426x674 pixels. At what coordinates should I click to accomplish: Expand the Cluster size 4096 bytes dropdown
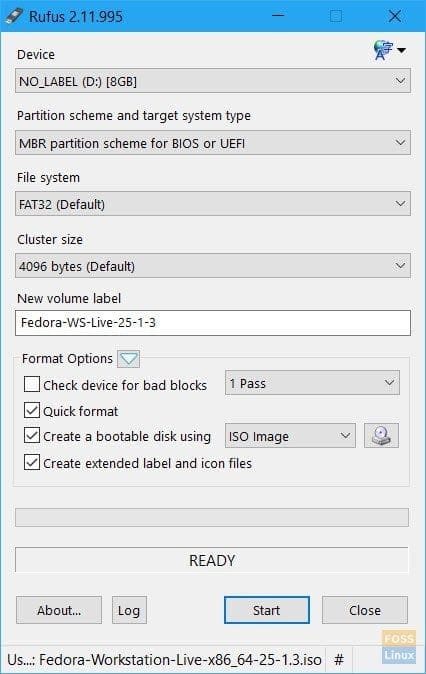tap(213, 266)
